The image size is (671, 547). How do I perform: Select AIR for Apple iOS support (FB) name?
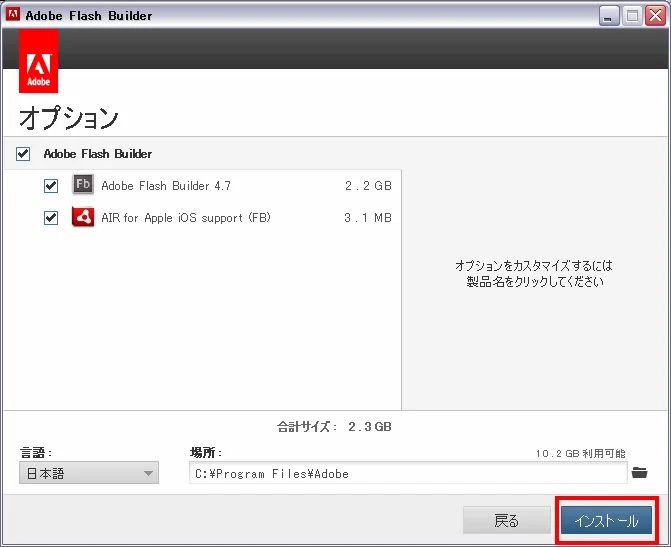pos(186,218)
